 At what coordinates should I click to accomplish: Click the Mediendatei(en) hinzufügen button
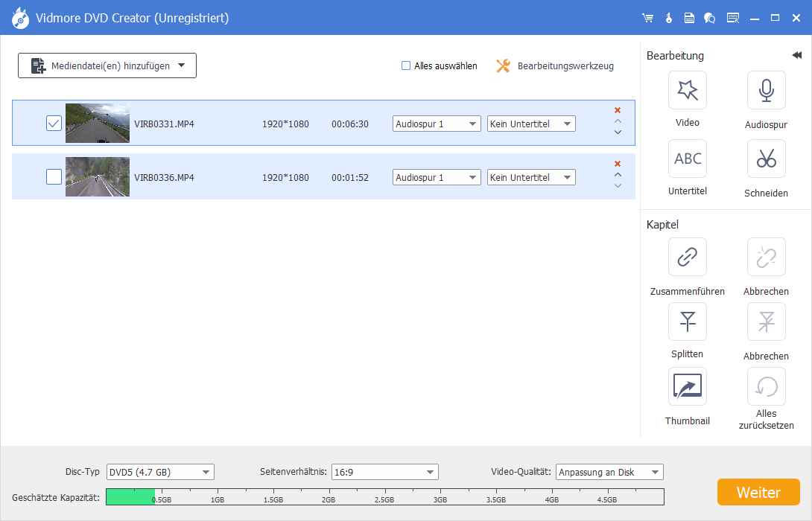(x=107, y=65)
